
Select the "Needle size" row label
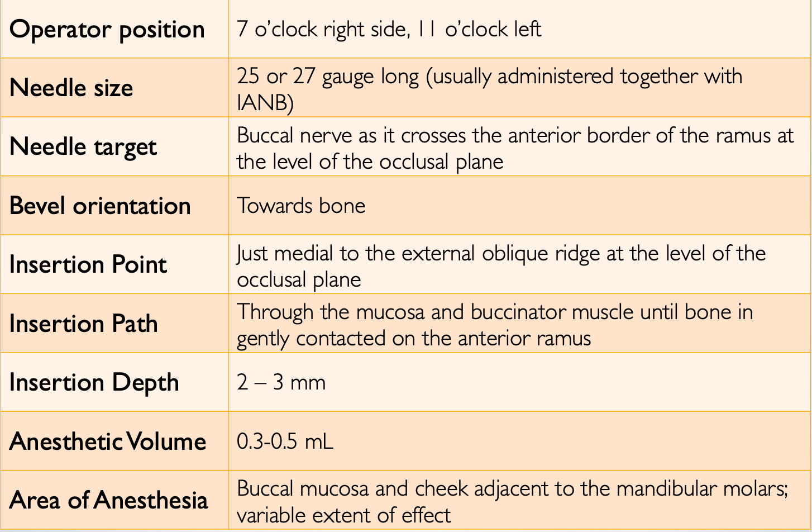[x=71, y=88]
